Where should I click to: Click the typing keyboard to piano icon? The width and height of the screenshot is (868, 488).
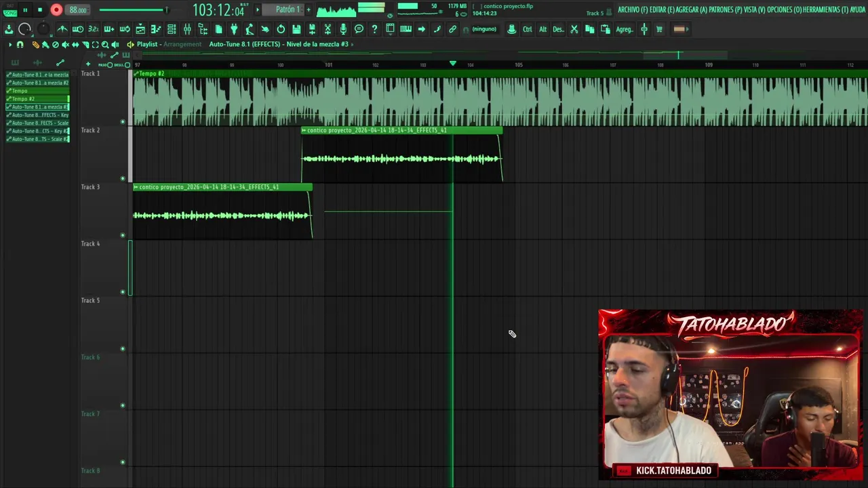(406, 29)
